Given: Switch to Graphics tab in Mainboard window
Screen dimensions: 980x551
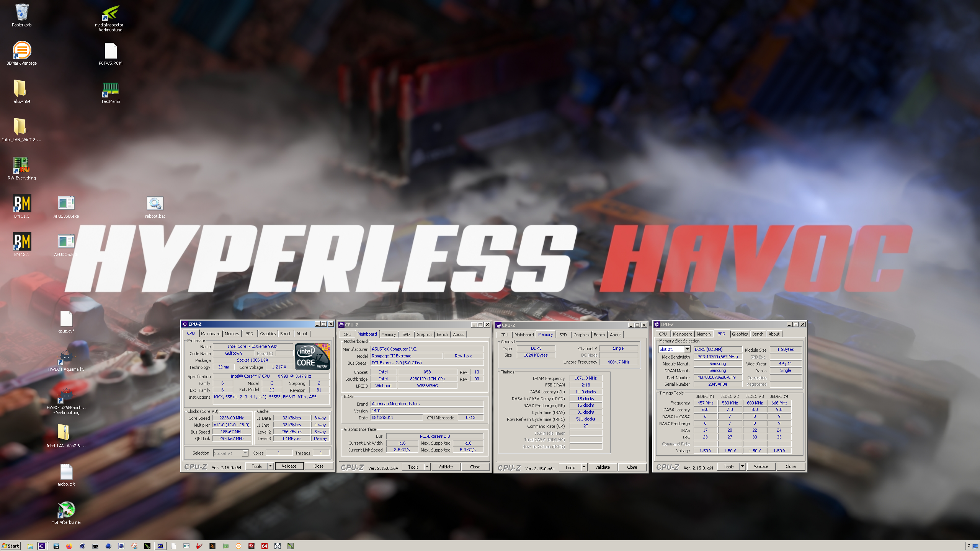Looking at the screenshot, I should (424, 334).
